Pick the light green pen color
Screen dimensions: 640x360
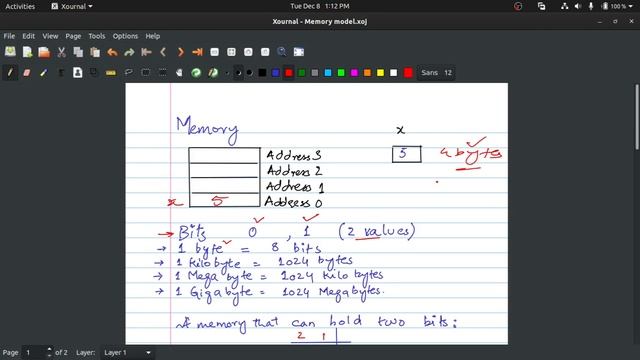pyautogui.click(x=341, y=73)
